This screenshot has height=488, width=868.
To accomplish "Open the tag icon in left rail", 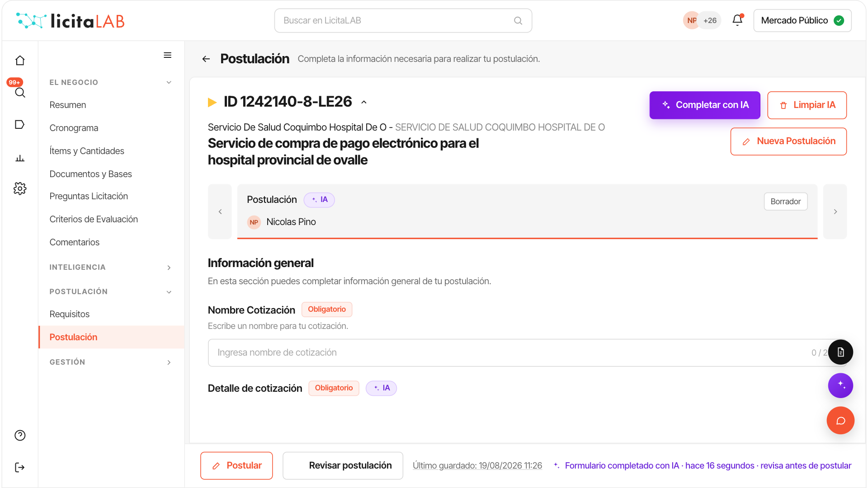I will (x=20, y=125).
